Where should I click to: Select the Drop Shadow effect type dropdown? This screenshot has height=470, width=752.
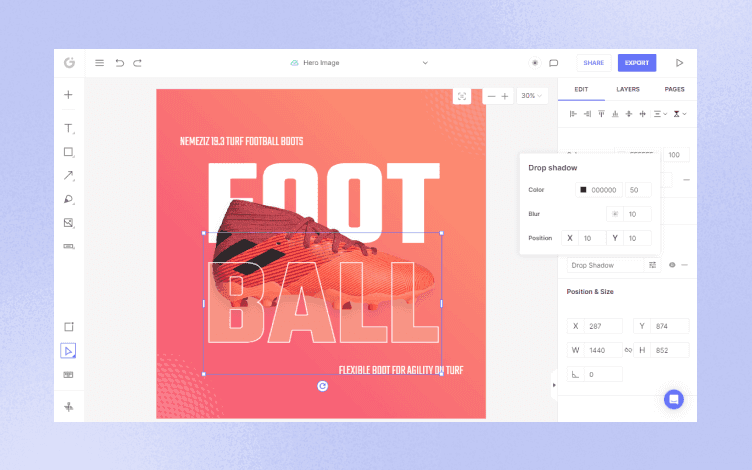pos(605,265)
